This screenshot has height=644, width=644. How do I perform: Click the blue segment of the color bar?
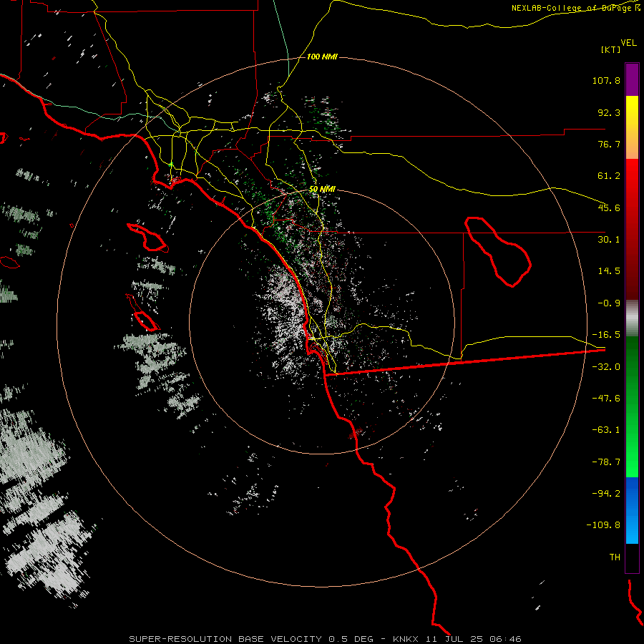(632, 510)
